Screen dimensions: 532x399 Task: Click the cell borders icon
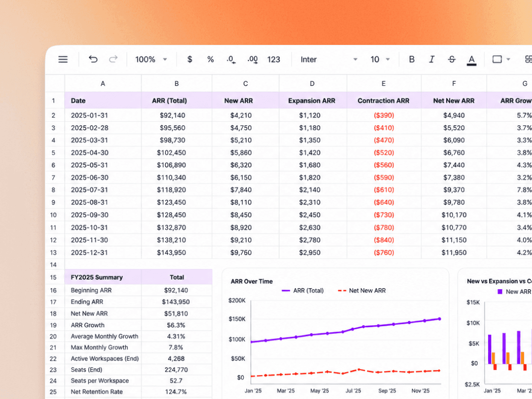point(497,59)
